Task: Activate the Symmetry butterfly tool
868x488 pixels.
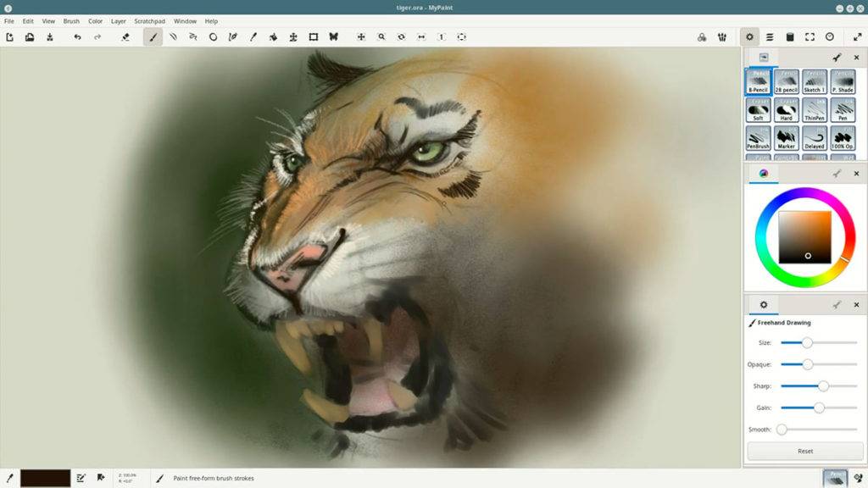Action: click(333, 37)
